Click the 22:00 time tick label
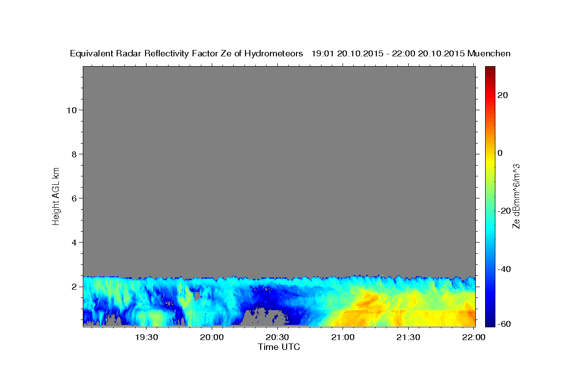 (473, 337)
